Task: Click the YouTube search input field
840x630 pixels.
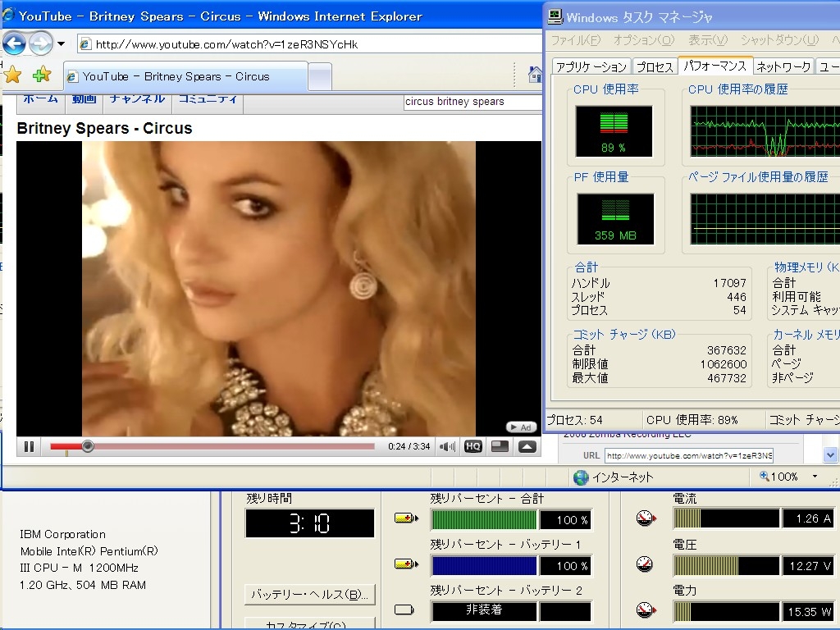Action: (x=472, y=102)
